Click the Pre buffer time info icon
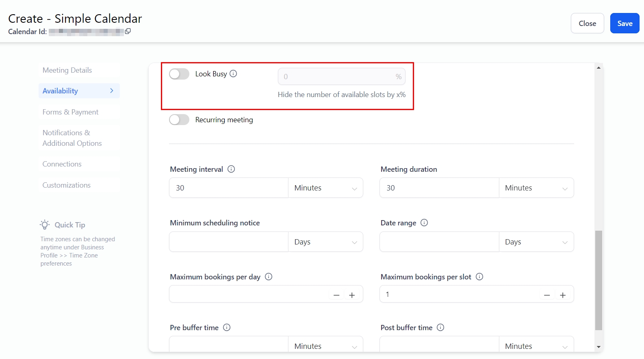 (227, 327)
